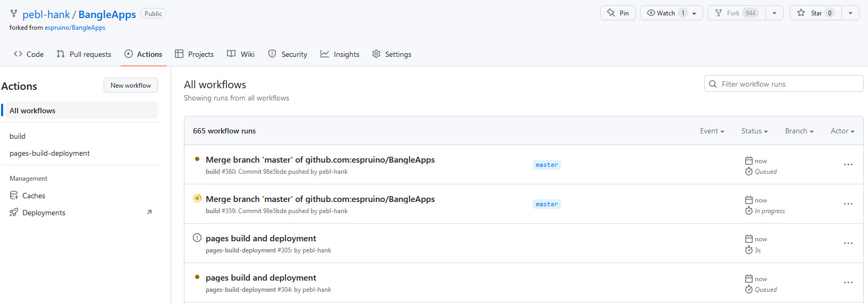Star the repository

coord(815,13)
